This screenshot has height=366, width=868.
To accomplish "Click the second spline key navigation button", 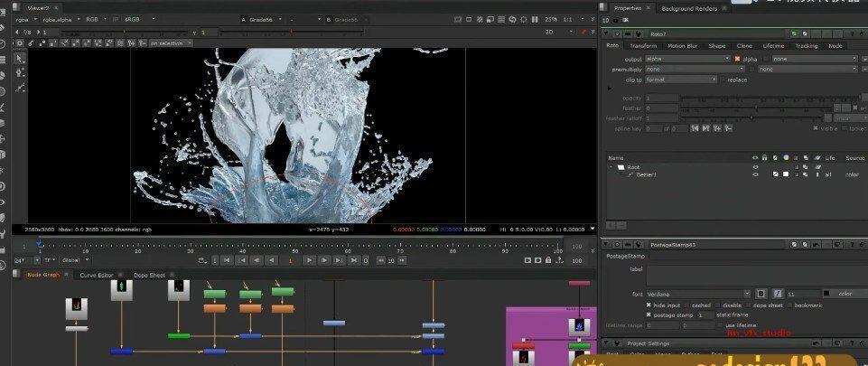I will (705, 128).
